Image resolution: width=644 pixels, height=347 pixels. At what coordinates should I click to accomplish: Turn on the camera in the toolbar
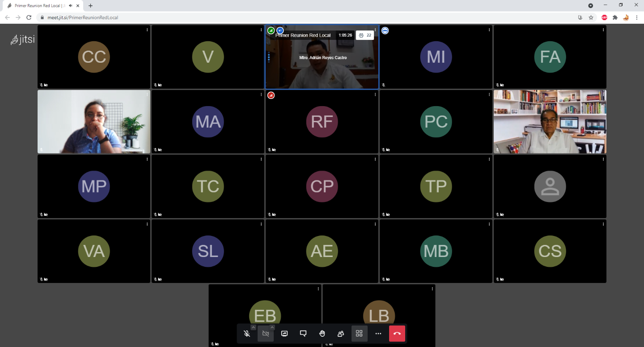coord(265,334)
